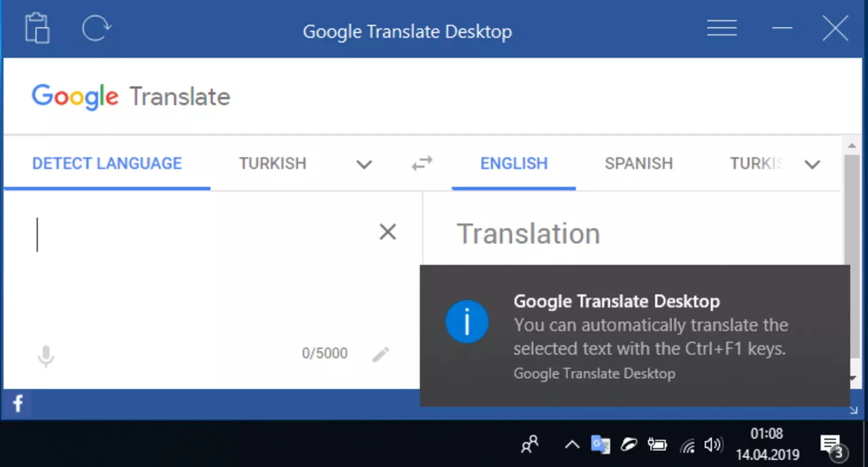The image size is (868, 467).
Task: Click the blue info icon in notification
Action: coord(467,322)
